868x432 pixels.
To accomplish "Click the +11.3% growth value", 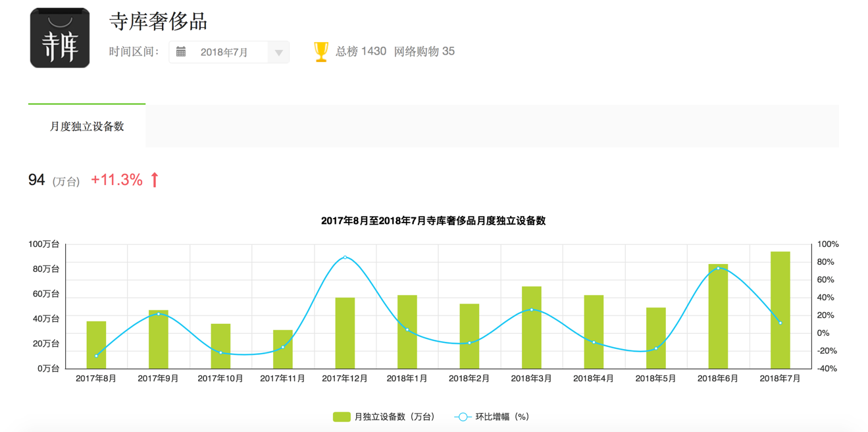I will (116, 180).
